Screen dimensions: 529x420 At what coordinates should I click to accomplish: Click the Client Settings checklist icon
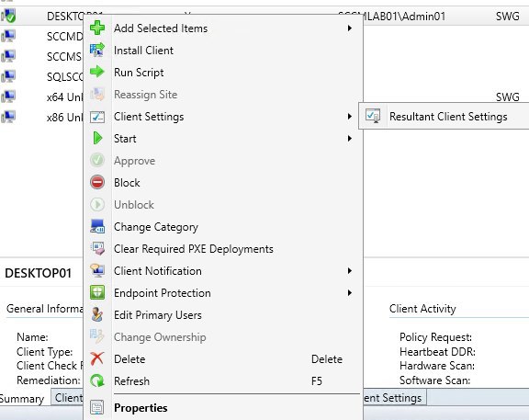click(97, 117)
